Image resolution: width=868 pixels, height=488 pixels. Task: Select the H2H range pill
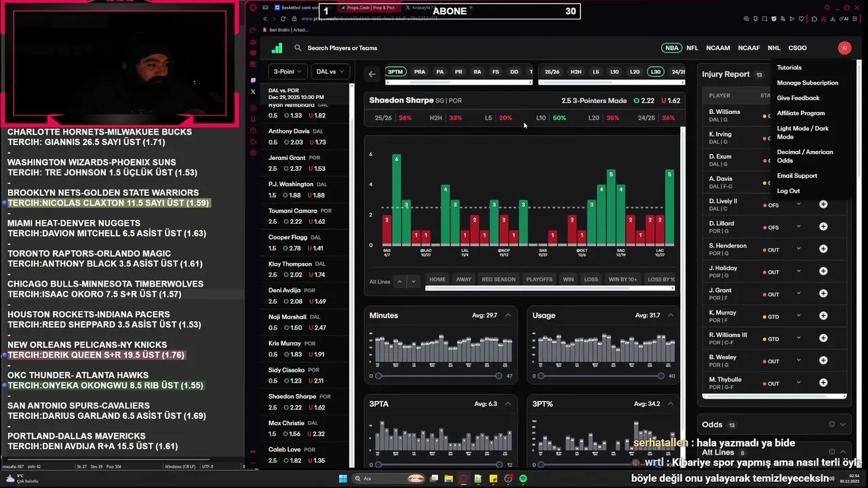(x=576, y=72)
